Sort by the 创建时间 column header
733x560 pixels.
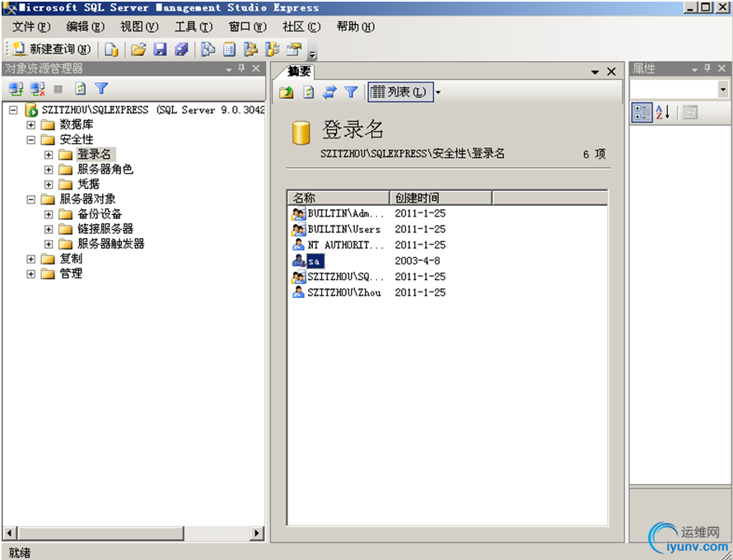(441, 198)
